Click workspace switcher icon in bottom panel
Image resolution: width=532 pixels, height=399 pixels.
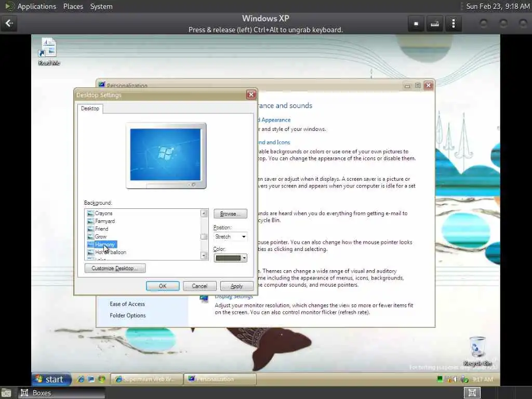click(x=472, y=393)
